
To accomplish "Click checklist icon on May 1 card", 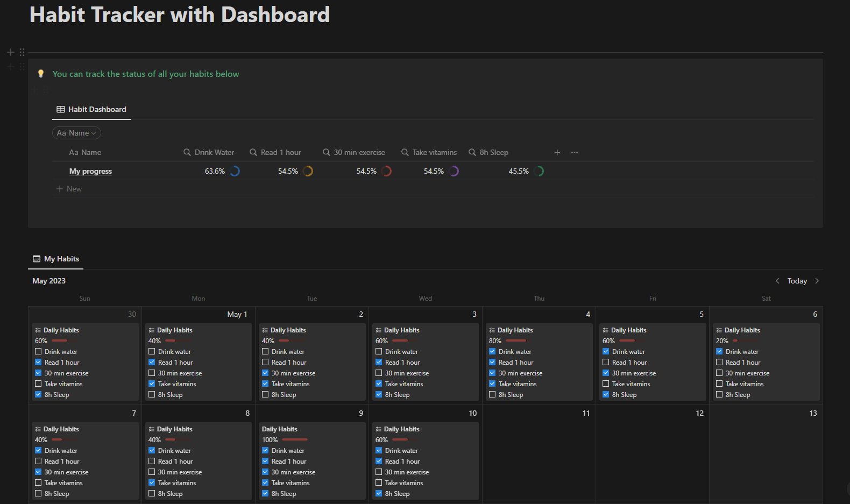I will coord(152,330).
